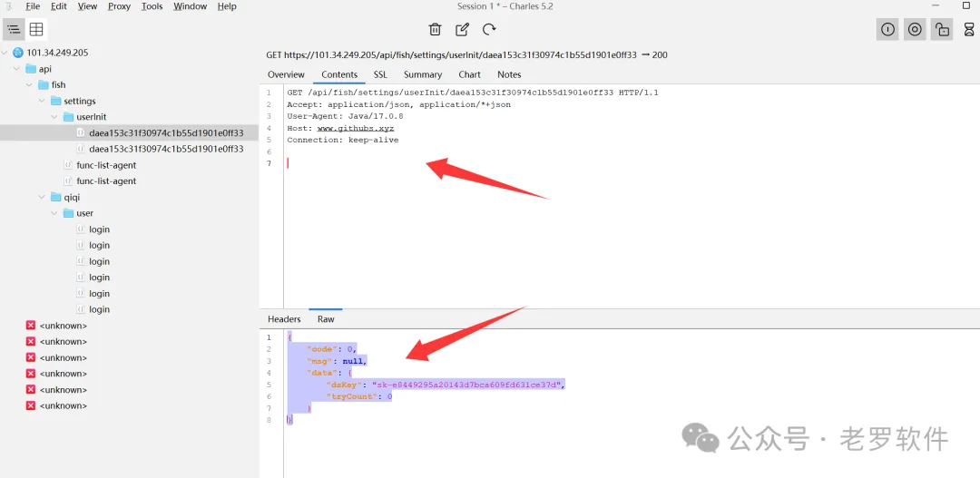The height and width of the screenshot is (478, 980).
Task: Open the File menu
Action: 33,6
